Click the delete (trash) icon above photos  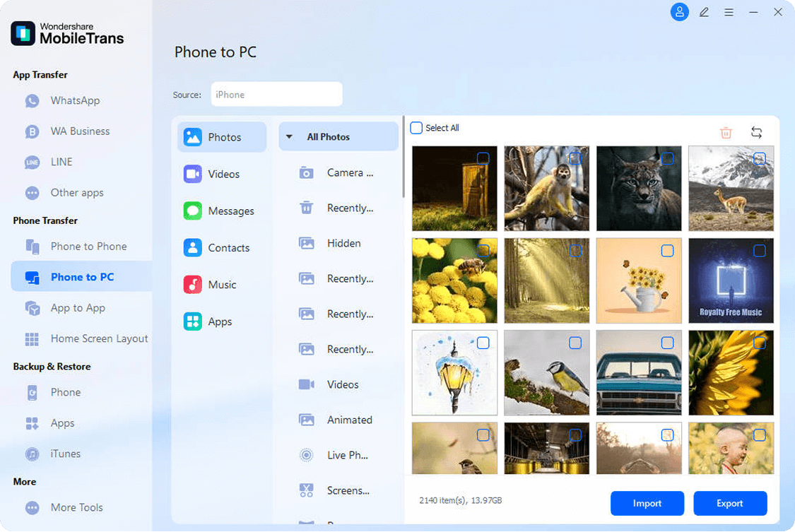[726, 132]
